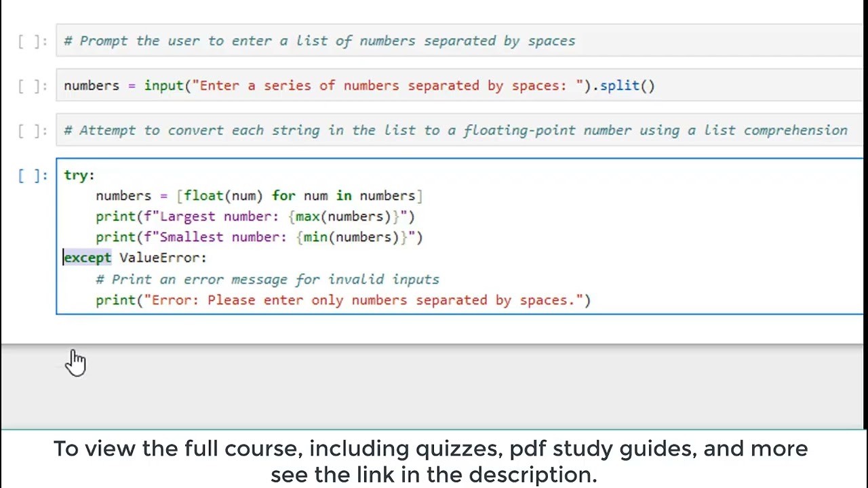Viewport: 868px width, 488px height.
Task: Click the line with float(num) list comprehension
Action: click(259, 196)
